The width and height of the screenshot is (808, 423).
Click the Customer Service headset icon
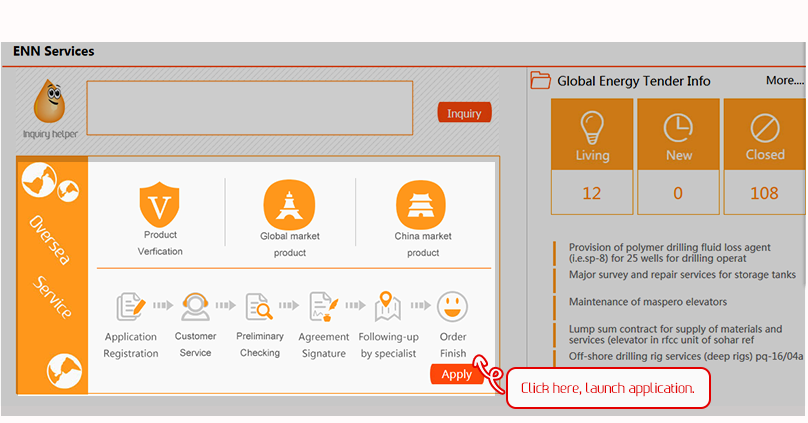(x=195, y=306)
